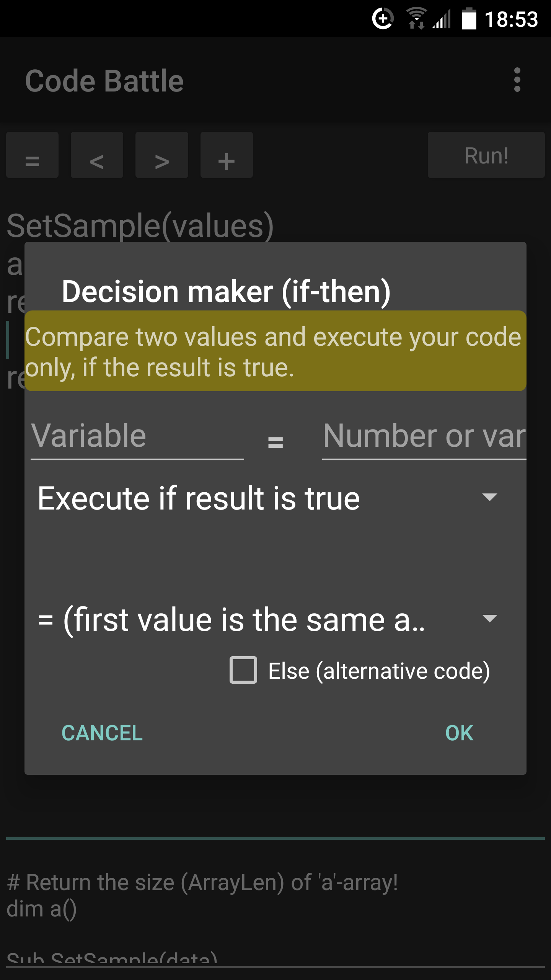Enable the Else (alternative code) checkbox

(x=243, y=670)
